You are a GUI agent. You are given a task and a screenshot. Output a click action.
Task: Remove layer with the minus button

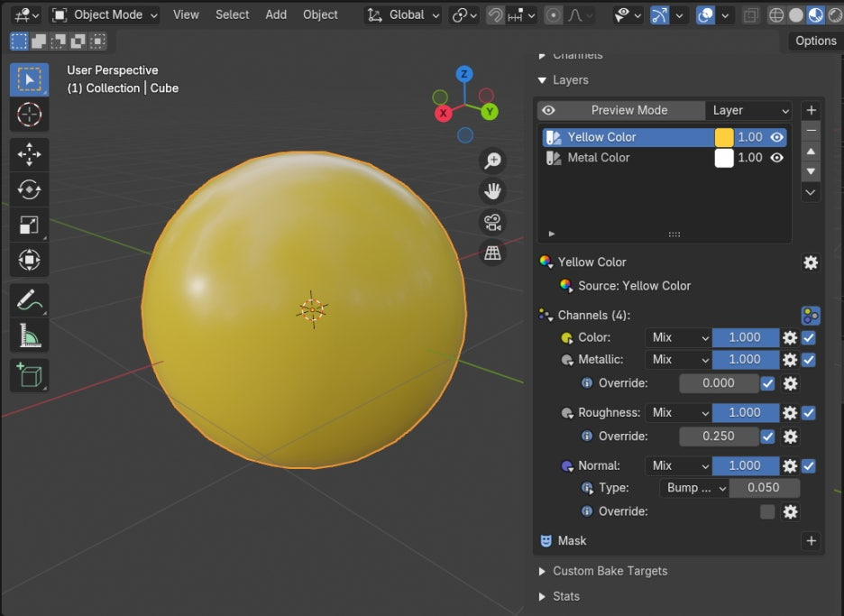(x=812, y=131)
